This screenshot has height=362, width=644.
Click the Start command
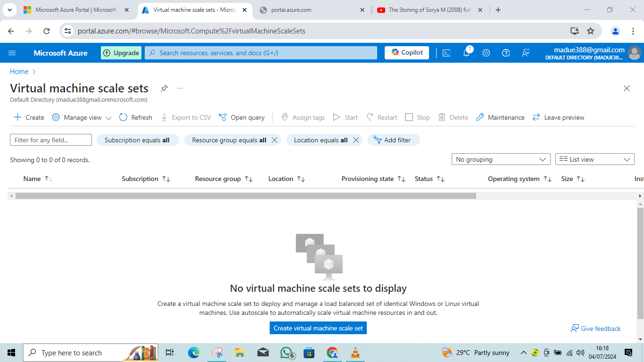click(345, 117)
